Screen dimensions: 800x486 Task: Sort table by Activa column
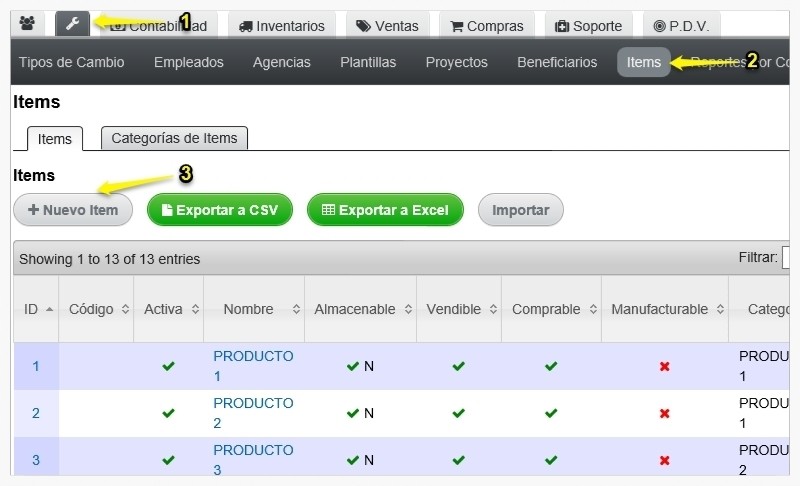[169, 309]
